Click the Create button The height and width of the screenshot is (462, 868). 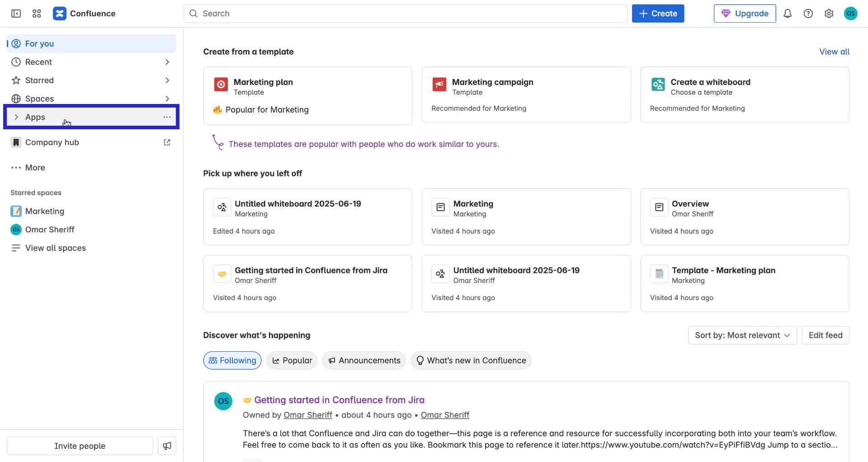click(x=658, y=13)
